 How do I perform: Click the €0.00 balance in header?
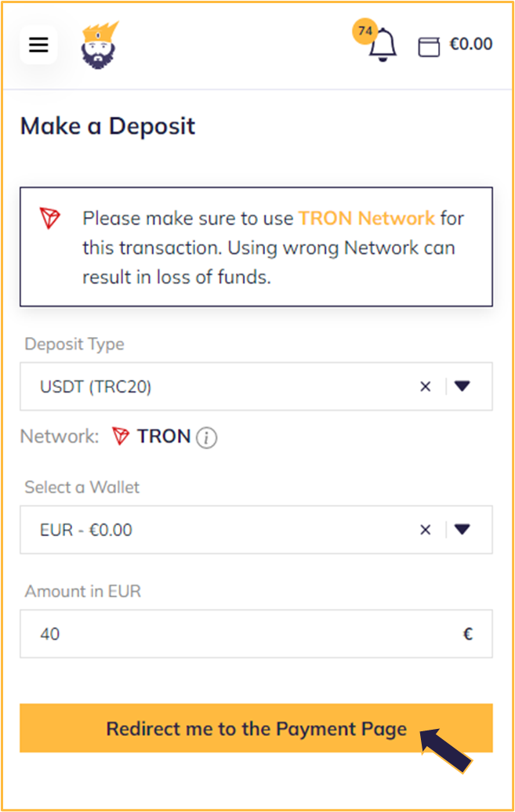(471, 44)
